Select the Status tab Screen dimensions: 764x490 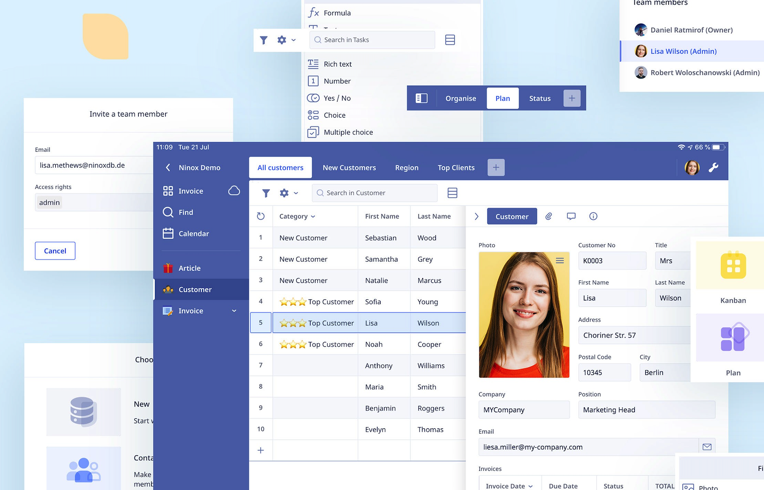point(540,98)
